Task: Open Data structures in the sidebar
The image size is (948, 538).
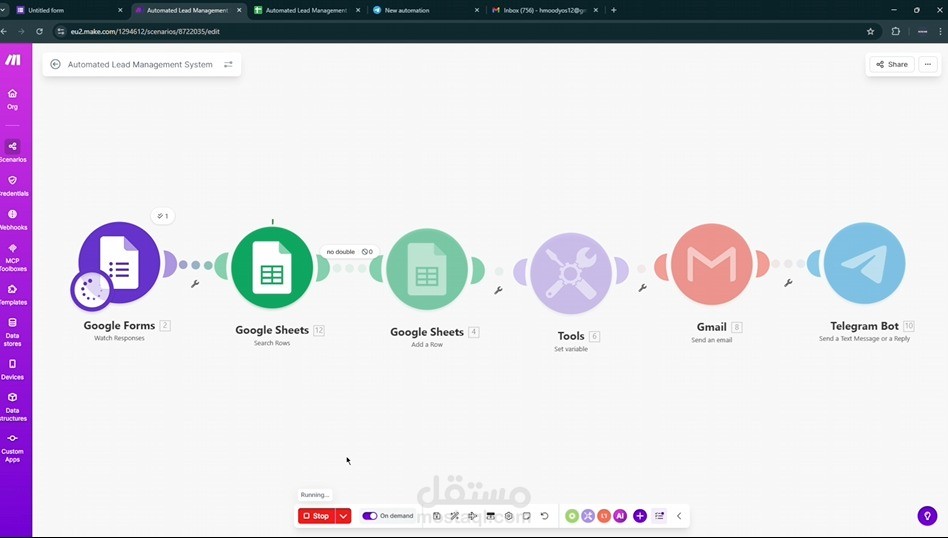Action: point(12,406)
